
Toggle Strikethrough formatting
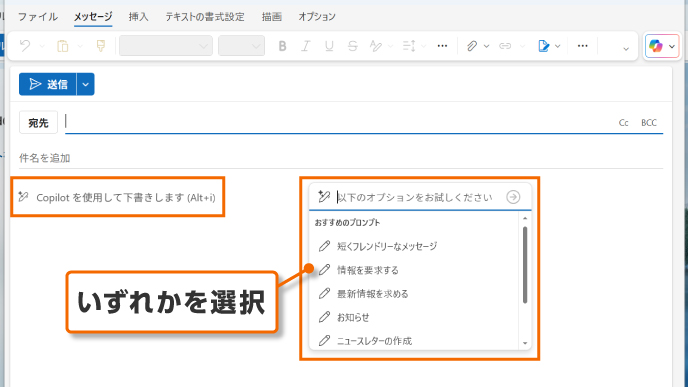[352, 46]
